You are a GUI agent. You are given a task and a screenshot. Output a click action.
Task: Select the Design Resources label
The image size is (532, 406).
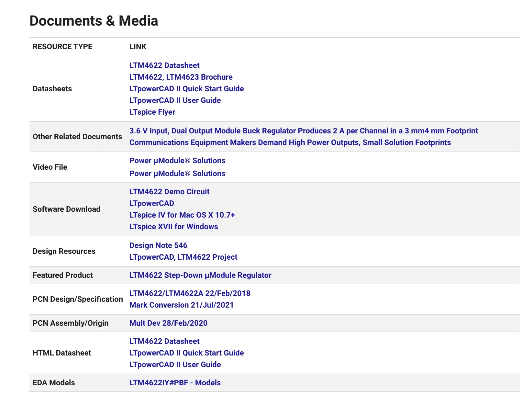64,251
